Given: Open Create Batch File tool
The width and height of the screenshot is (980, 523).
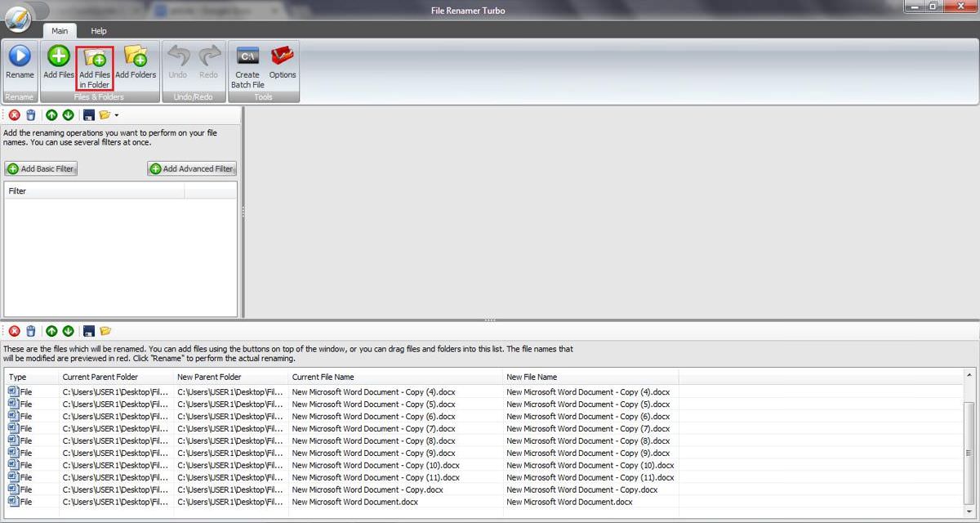Looking at the screenshot, I should click(247, 68).
